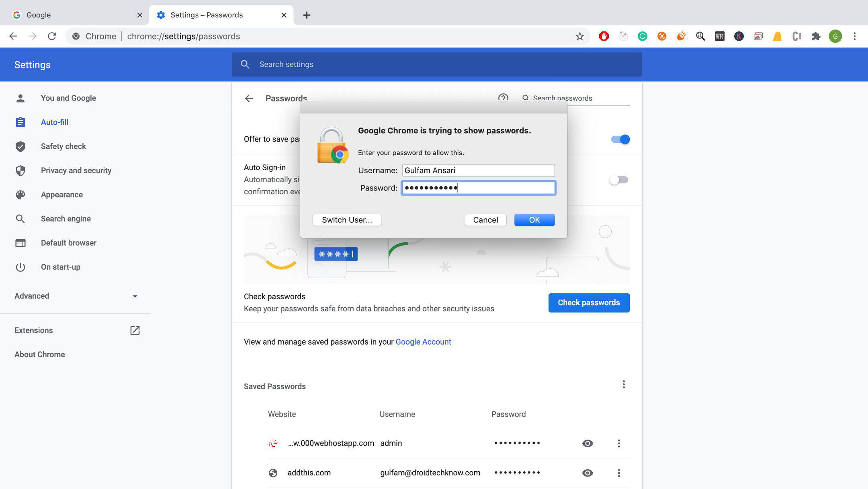Click the orange circular extension icon
This screenshot has width=868, height=489.
pyautogui.click(x=661, y=36)
